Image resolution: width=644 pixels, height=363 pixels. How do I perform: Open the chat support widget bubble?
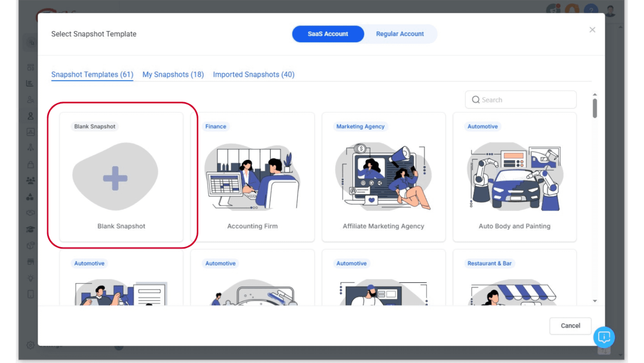(604, 337)
